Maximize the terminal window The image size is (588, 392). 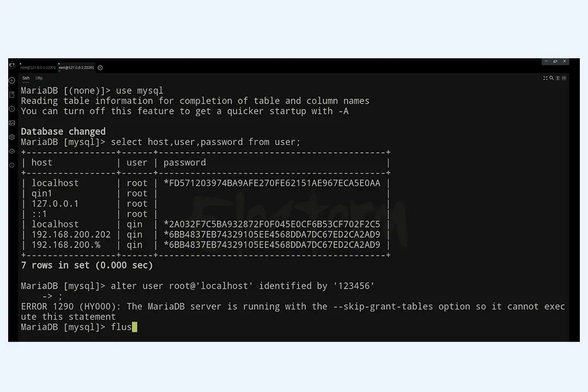tap(555, 61)
